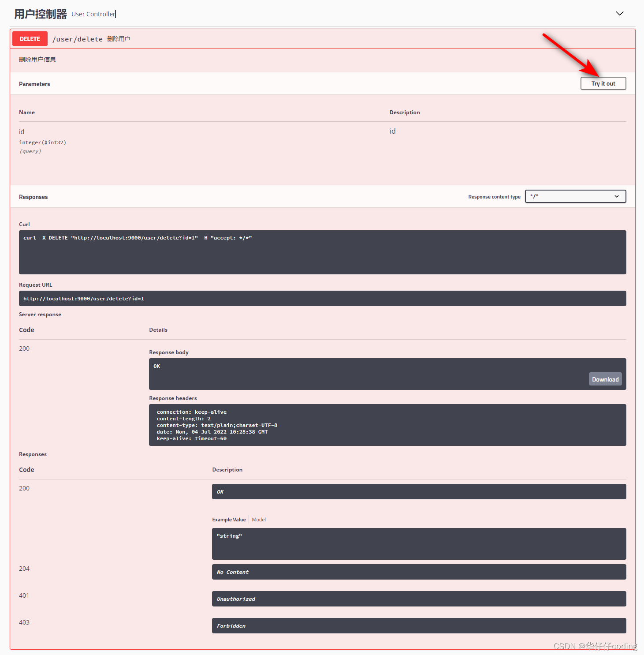The image size is (644, 655).
Task: Click the Forbidden response description
Action: [x=231, y=626]
